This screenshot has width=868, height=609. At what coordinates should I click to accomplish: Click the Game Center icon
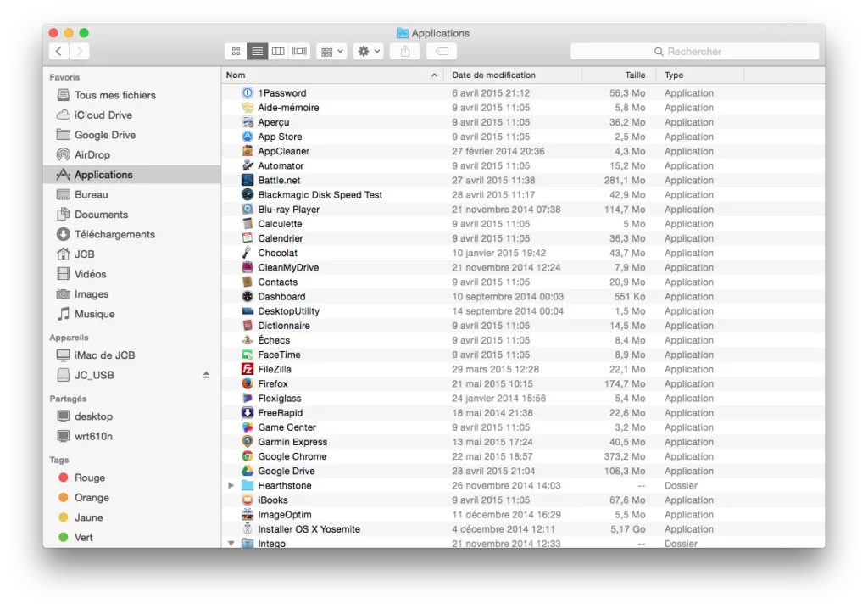pyautogui.click(x=248, y=427)
